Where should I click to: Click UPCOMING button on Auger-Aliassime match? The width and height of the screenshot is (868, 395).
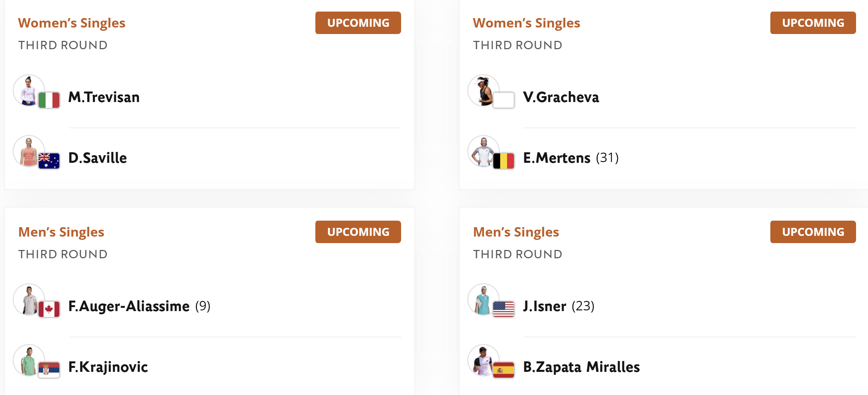coord(358,232)
